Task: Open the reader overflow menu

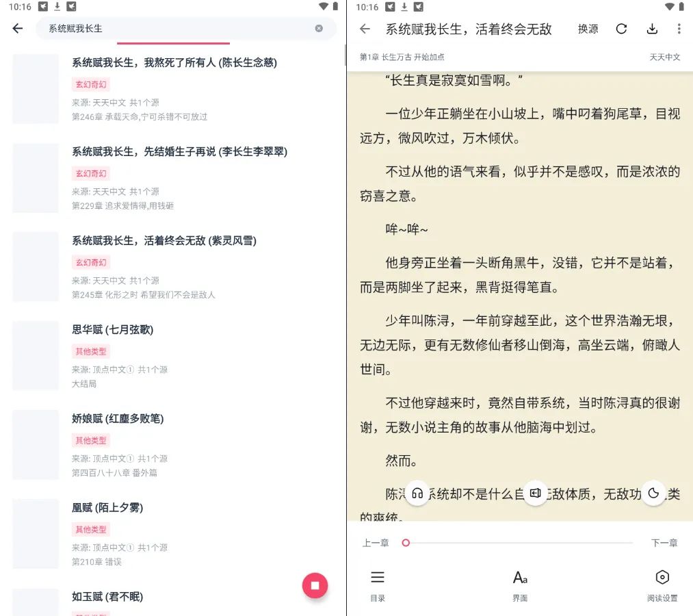Action: (679, 29)
